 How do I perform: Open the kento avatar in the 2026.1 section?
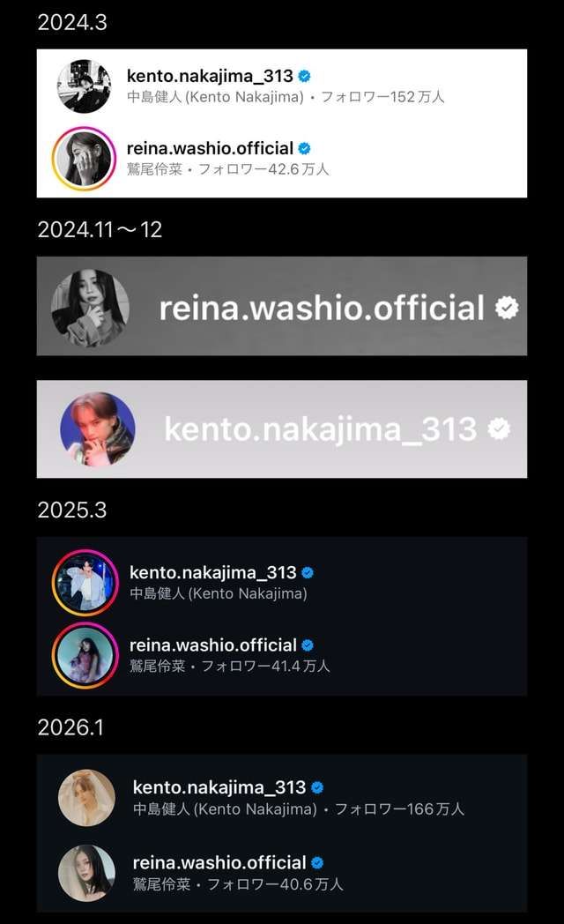tap(86, 798)
